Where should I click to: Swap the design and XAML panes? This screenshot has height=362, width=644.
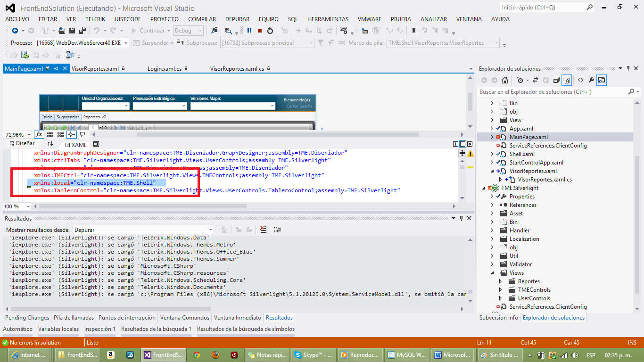(x=50, y=144)
